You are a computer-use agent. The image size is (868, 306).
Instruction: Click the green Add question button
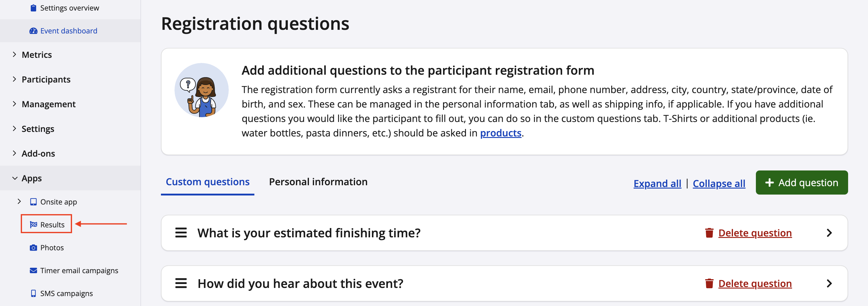click(801, 183)
